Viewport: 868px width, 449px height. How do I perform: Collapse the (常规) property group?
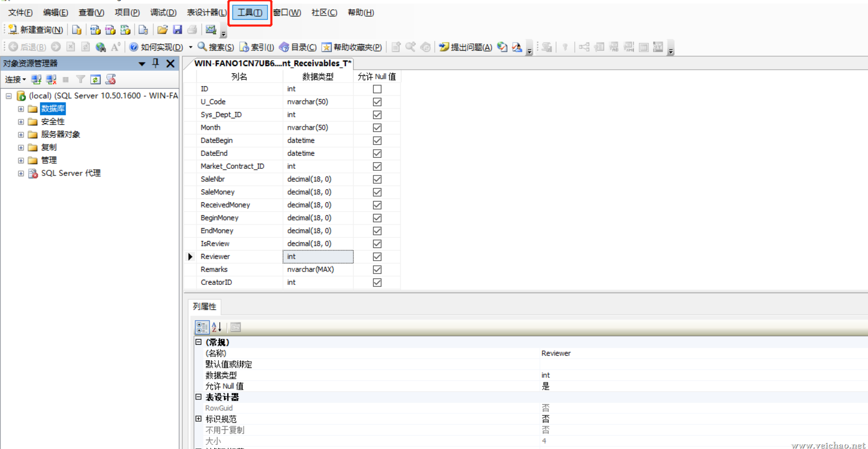198,342
